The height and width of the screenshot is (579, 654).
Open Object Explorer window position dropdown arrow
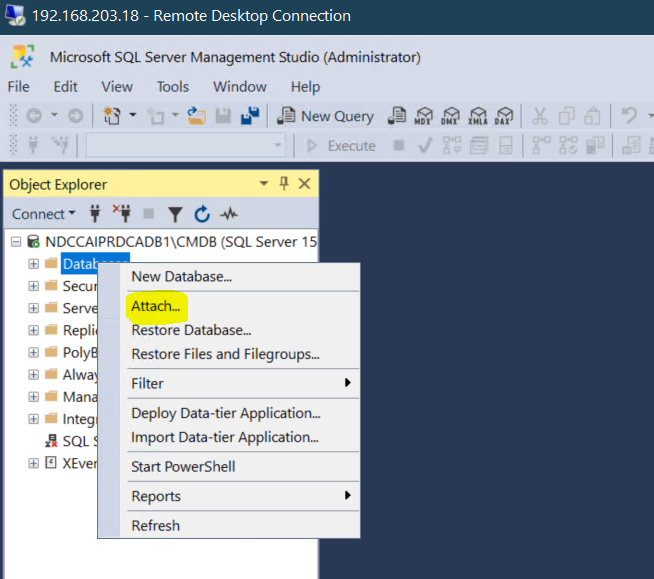(264, 184)
